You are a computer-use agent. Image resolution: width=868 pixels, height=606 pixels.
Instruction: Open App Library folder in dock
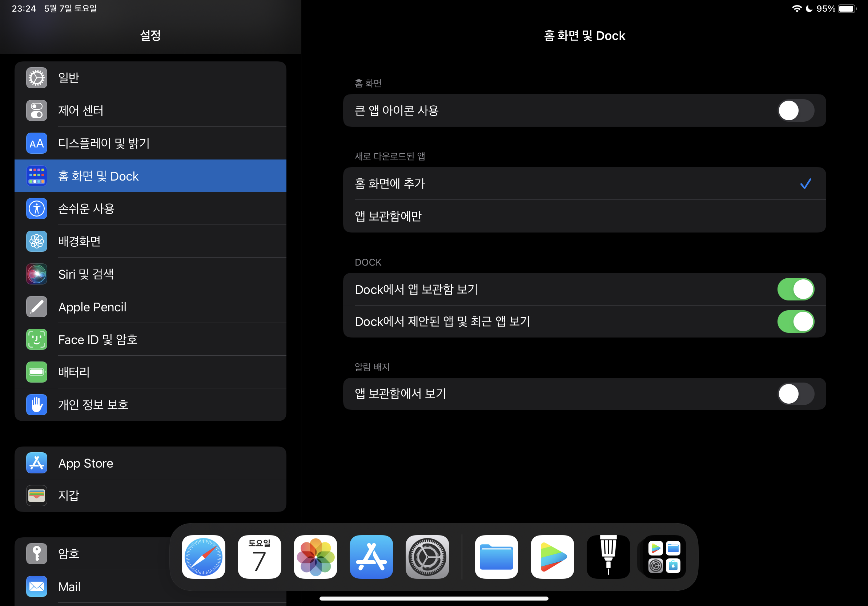(664, 557)
